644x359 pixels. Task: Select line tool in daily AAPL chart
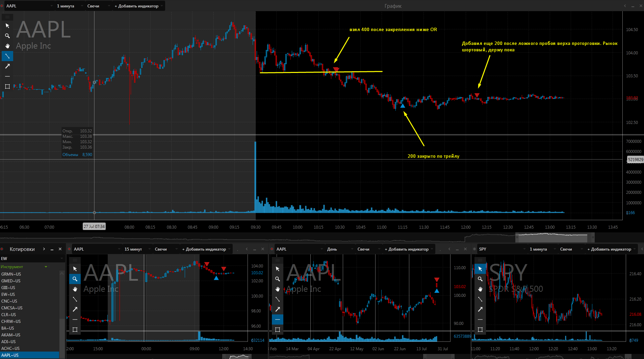tap(278, 299)
